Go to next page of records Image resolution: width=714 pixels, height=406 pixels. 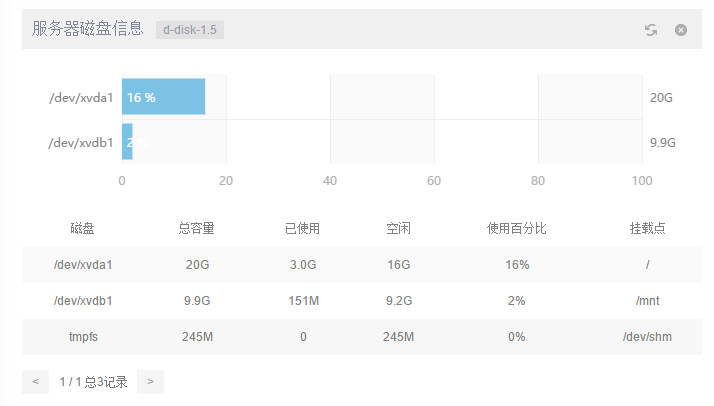tap(150, 381)
